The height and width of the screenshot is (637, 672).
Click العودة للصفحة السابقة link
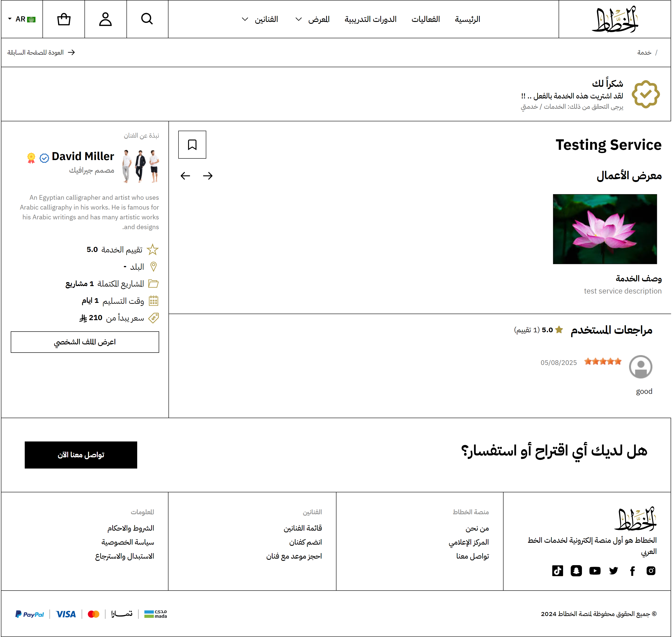36,52
